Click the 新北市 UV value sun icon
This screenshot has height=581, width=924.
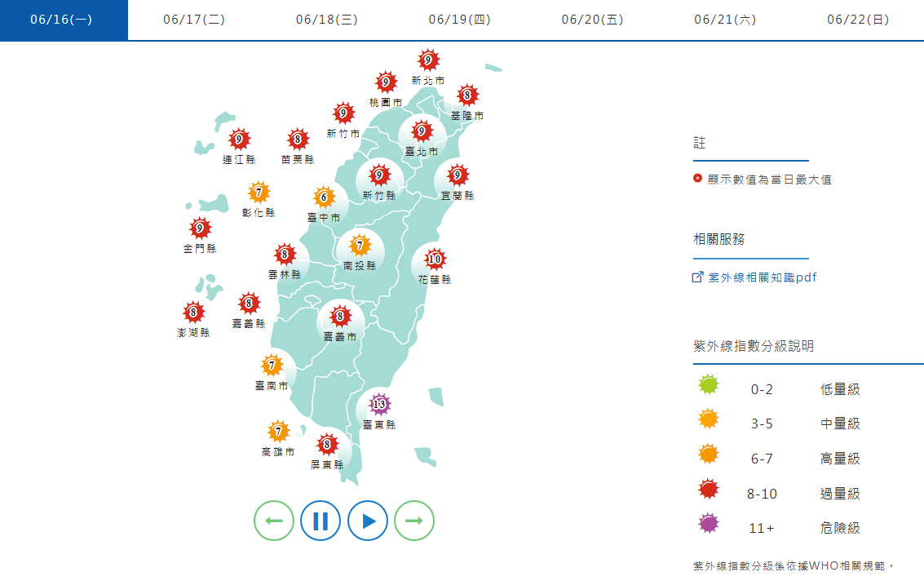[429, 60]
